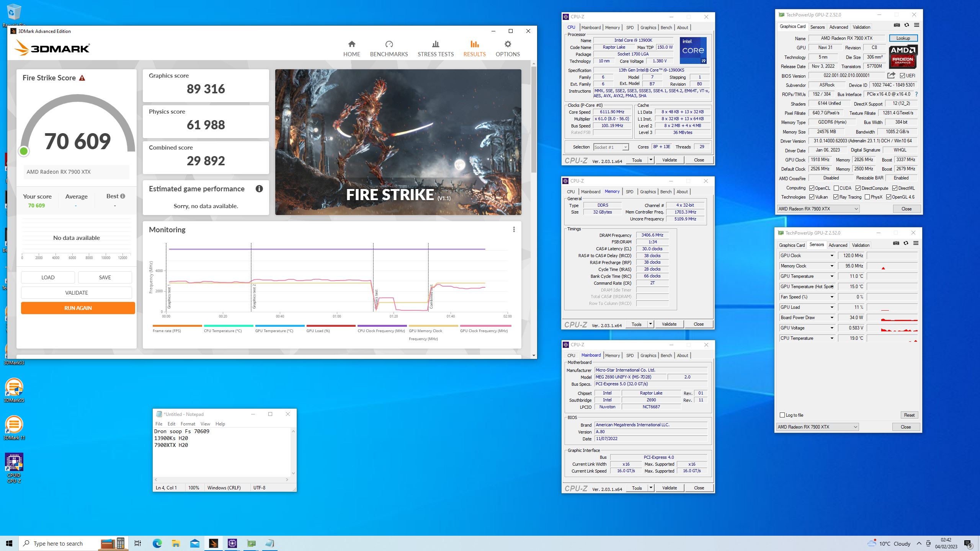The height and width of the screenshot is (551, 980).
Task: Open the GPU selector dropdown in GPU-Z Graphics Card window
Action: tap(818, 209)
